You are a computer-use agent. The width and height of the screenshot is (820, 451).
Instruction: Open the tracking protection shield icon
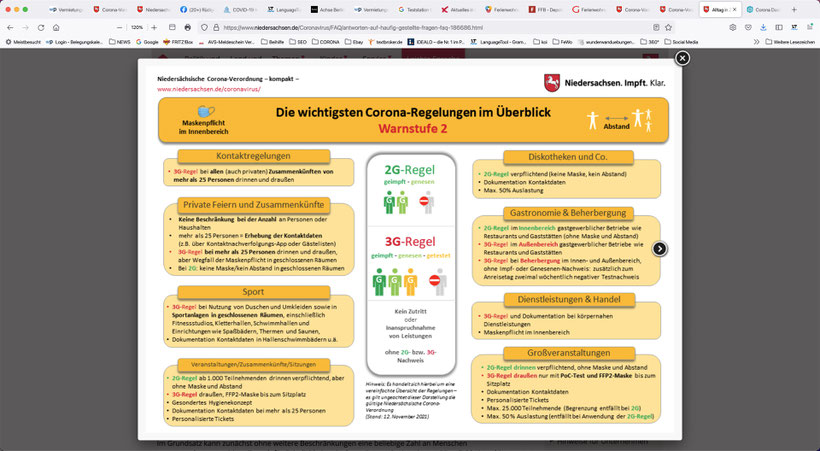click(x=204, y=27)
